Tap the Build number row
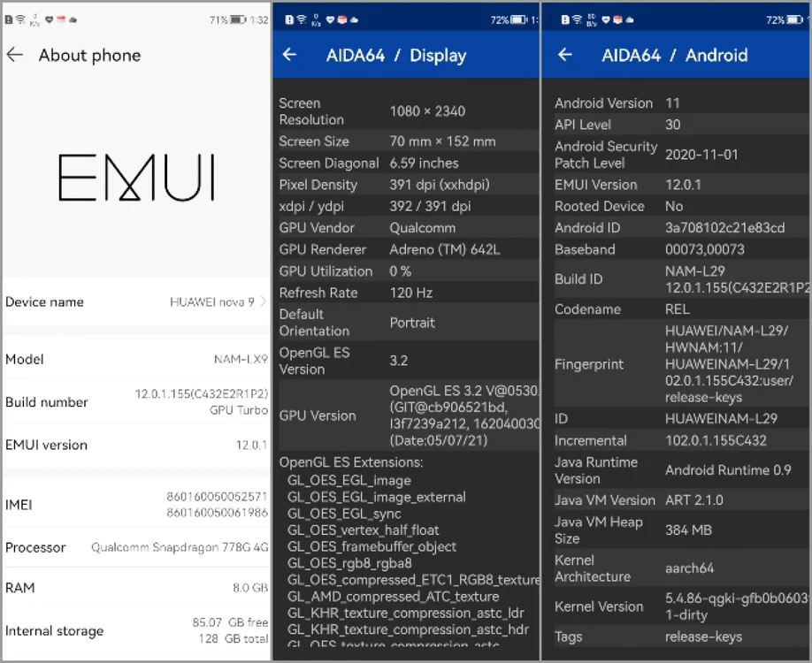This screenshot has height=663, width=812. pyautogui.click(x=136, y=401)
